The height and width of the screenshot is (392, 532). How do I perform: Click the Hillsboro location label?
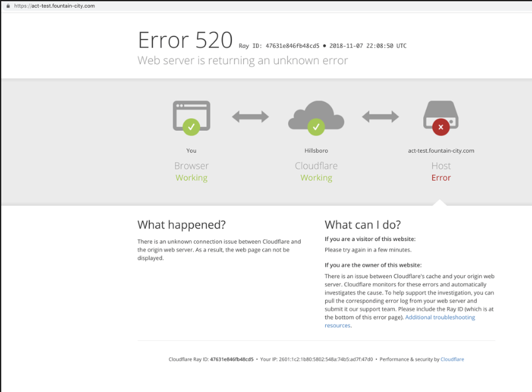316,151
